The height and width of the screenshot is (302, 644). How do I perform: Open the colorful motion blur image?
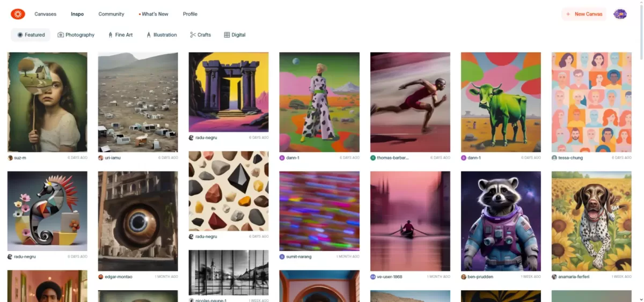(319, 211)
